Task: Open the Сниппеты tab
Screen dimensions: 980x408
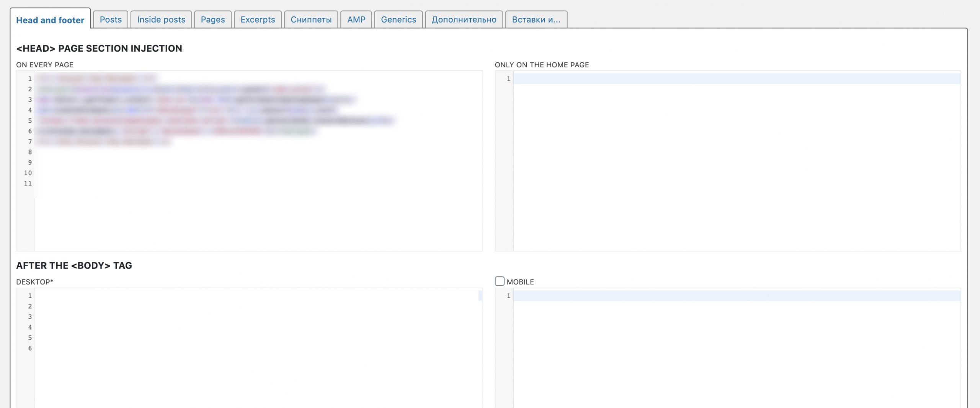Action: [x=311, y=20]
